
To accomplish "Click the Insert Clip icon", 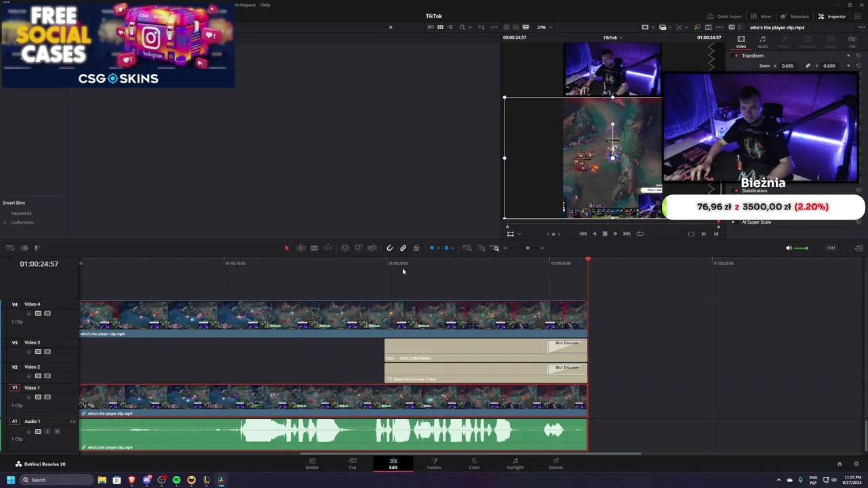I will (x=344, y=248).
